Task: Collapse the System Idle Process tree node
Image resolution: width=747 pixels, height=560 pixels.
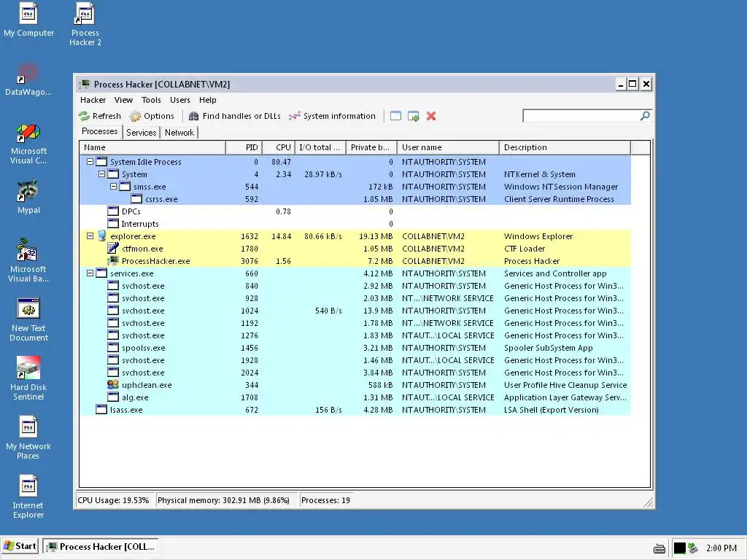Action: click(90, 162)
